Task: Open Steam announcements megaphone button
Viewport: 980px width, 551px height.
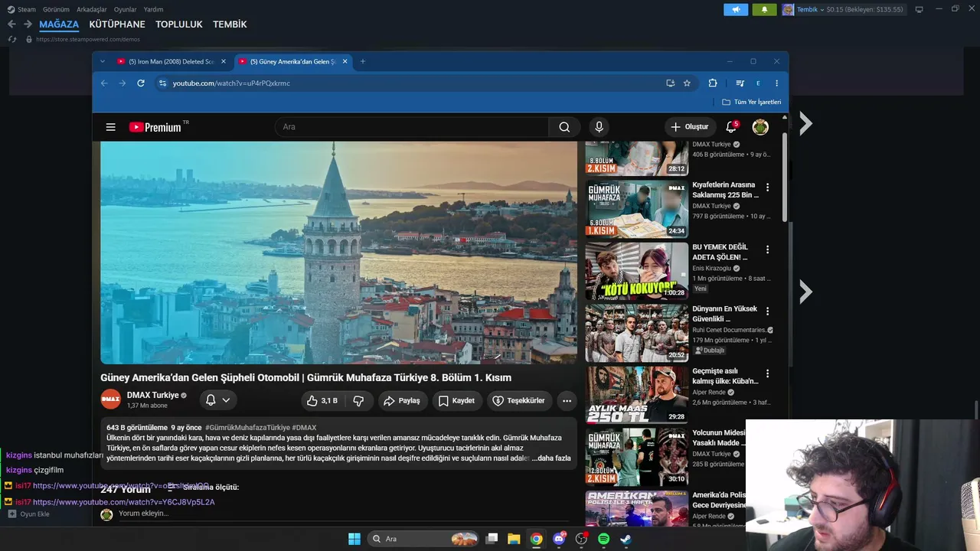Action: (736, 10)
